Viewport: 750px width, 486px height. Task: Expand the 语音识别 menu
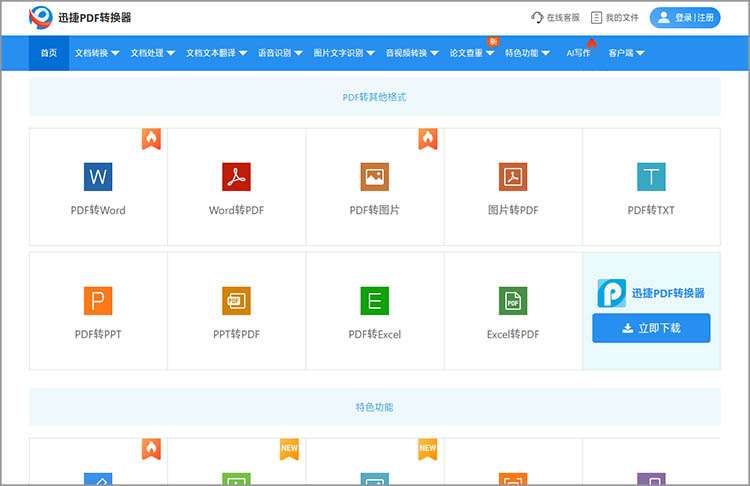coord(280,53)
